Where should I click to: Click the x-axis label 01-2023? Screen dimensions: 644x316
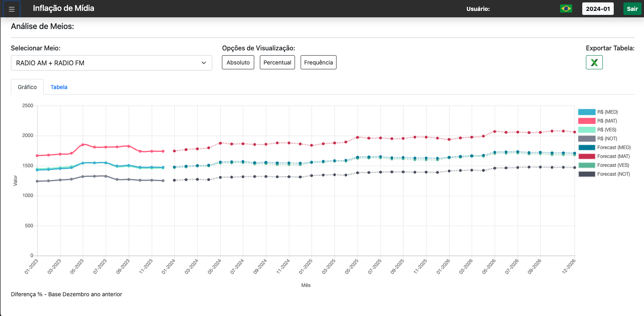point(31,266)
